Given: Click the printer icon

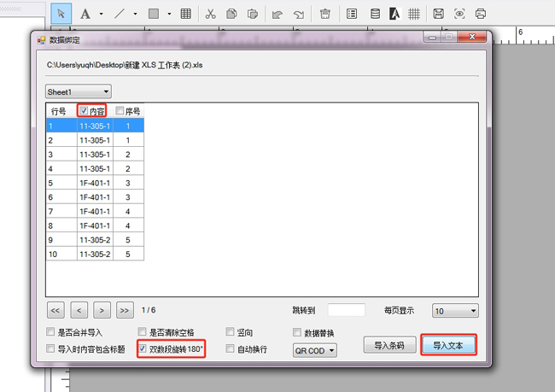Looking at the screenshot, I should [x=482, y=14].
